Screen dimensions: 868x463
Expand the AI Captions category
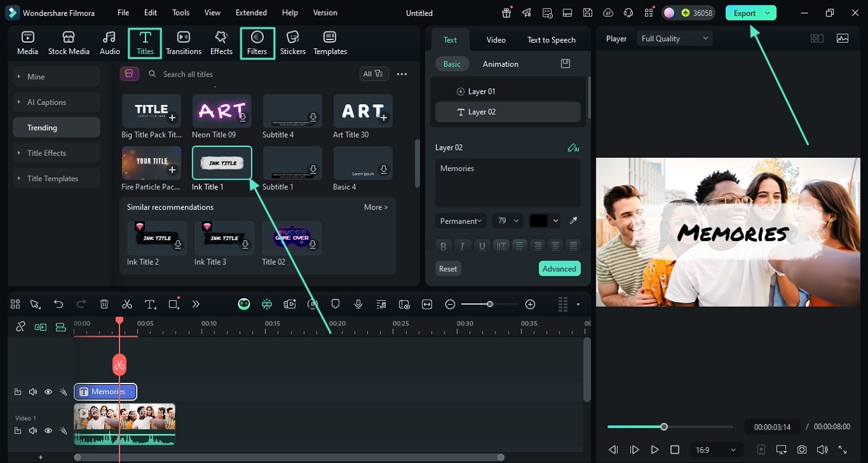(x=56, y=102)
